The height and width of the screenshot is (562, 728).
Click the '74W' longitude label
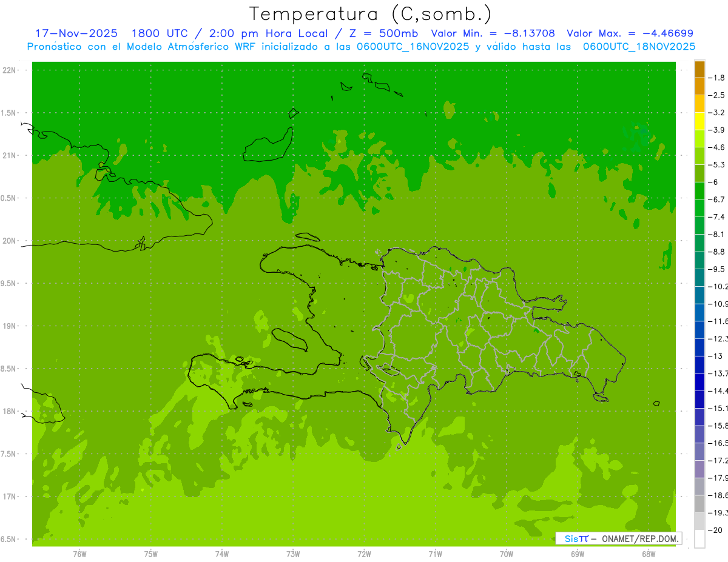222,554
